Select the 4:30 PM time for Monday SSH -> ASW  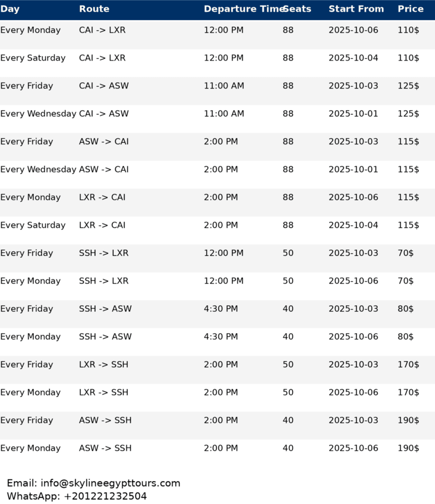[x=221, y=337]
